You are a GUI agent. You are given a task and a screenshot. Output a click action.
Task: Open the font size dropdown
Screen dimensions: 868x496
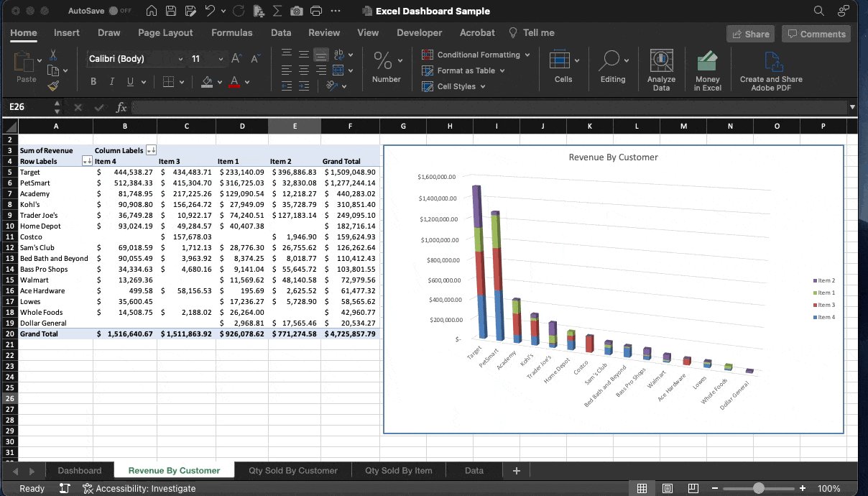tap(219, 58)
